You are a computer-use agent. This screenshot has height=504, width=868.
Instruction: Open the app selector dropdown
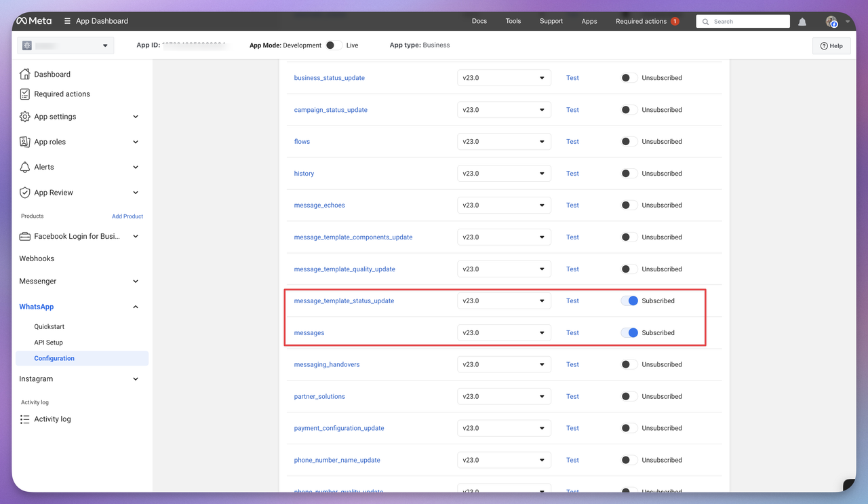[66, 45]
